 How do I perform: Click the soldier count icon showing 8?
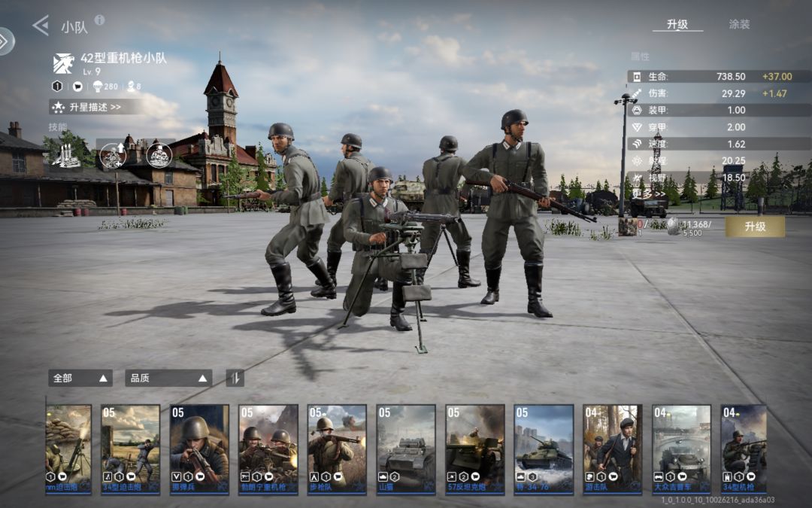point(131,86)
